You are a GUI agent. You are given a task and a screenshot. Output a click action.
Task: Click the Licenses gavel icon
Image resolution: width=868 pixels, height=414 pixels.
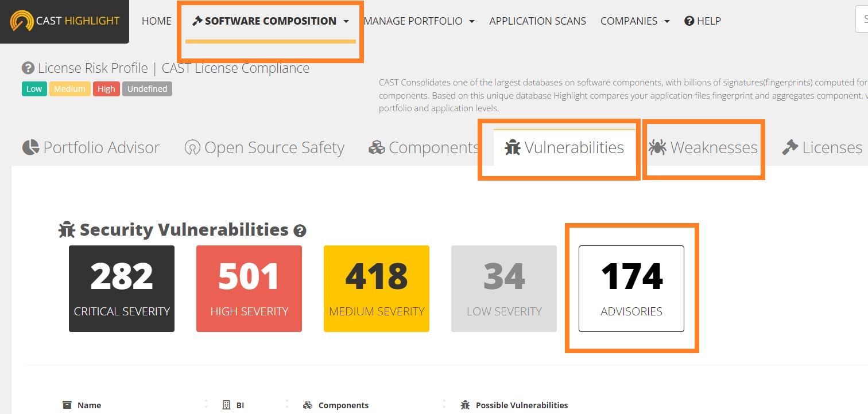[x=790, y=148]
